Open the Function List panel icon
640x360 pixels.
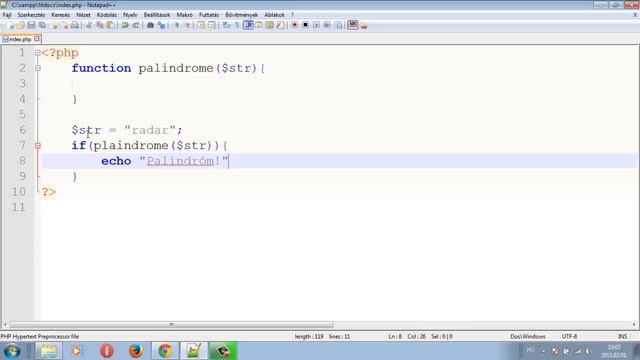click(x=280, y=25)
